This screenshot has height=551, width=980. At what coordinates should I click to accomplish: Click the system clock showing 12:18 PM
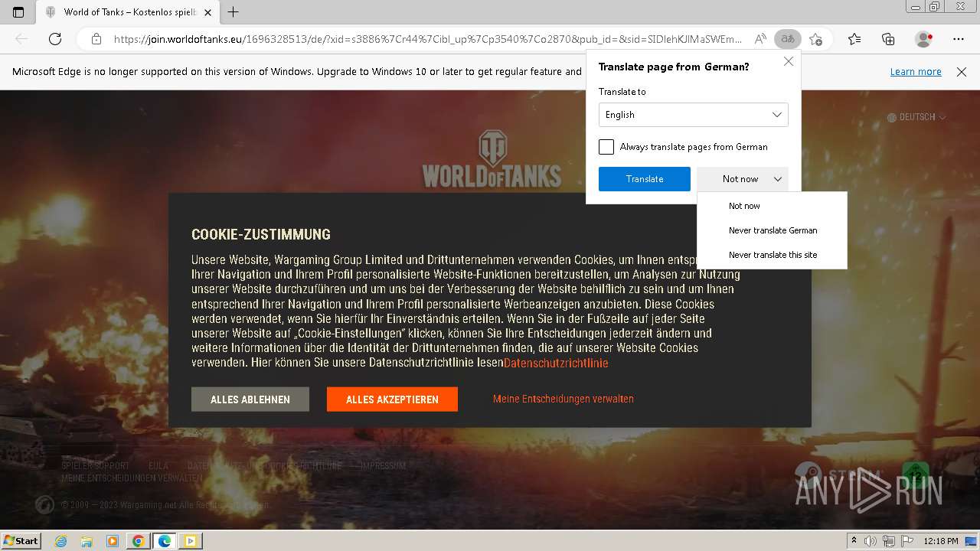point(941,541)
